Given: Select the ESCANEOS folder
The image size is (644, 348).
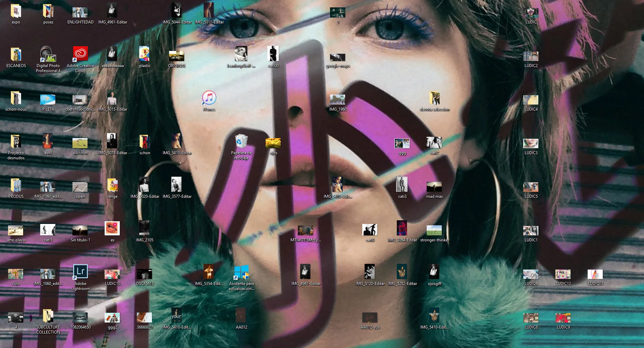Looking at the screenshot, I should [16, 54].
